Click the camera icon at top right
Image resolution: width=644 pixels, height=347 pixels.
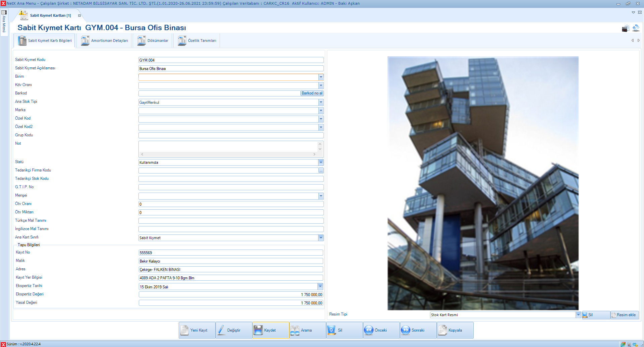(625, 28)
